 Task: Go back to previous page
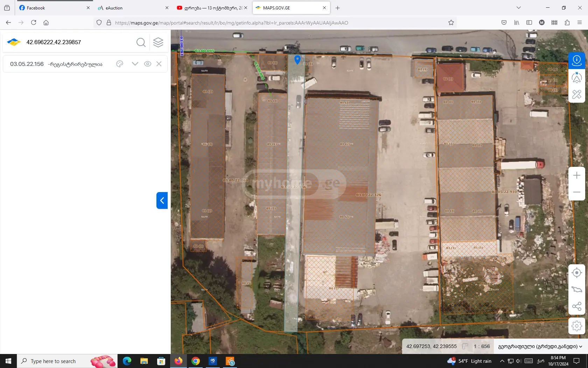8,22
